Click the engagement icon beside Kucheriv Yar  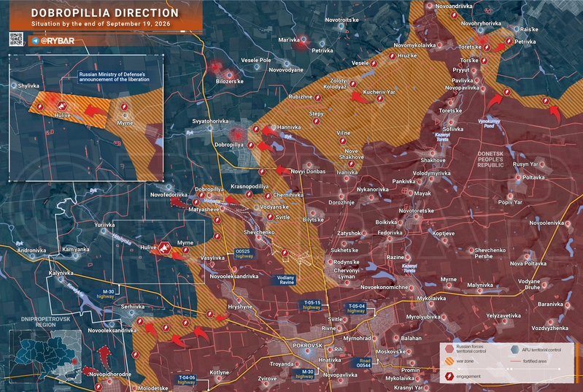point(379,99)
